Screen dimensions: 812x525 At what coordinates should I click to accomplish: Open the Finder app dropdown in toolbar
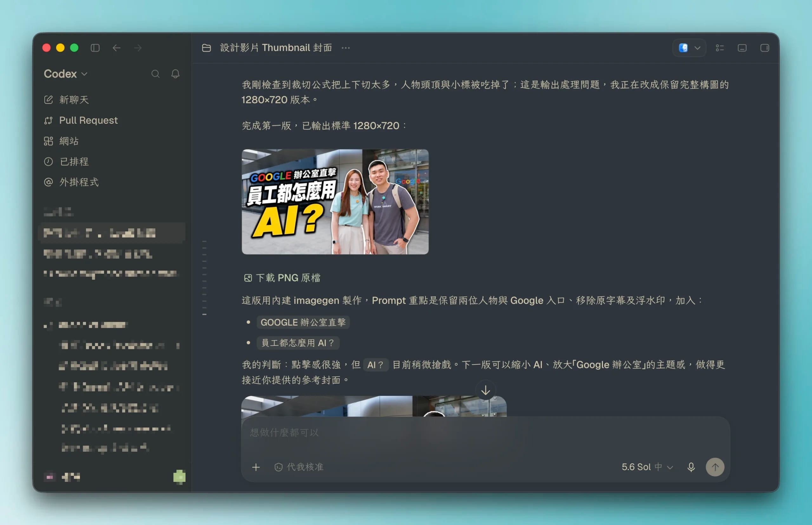689,48
